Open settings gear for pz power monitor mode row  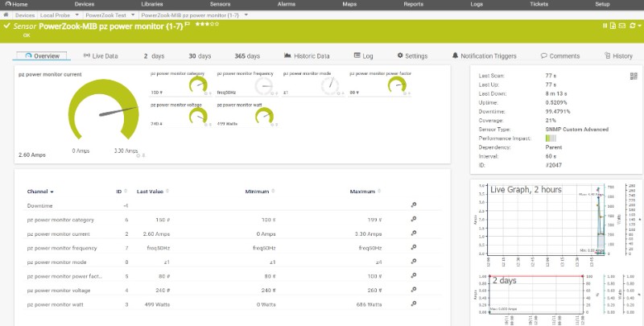(414, 262)
